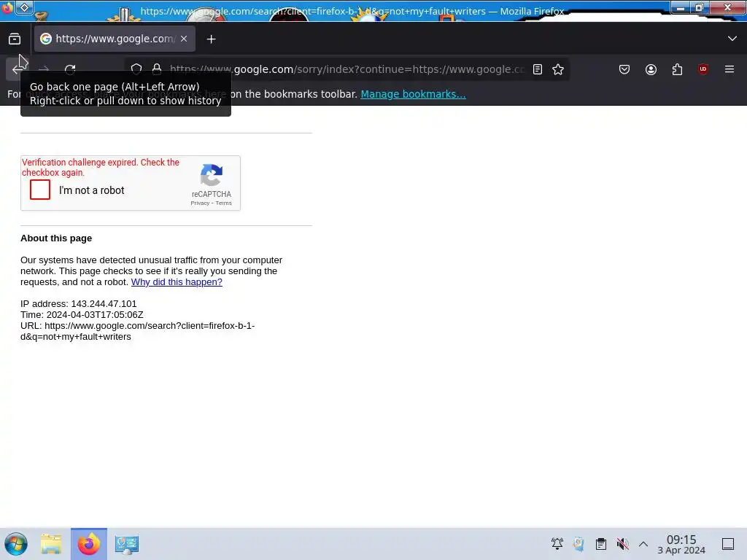This screenshot has width=747, height=560.
Task: Show site security padlock info
Action: (157, 69)
